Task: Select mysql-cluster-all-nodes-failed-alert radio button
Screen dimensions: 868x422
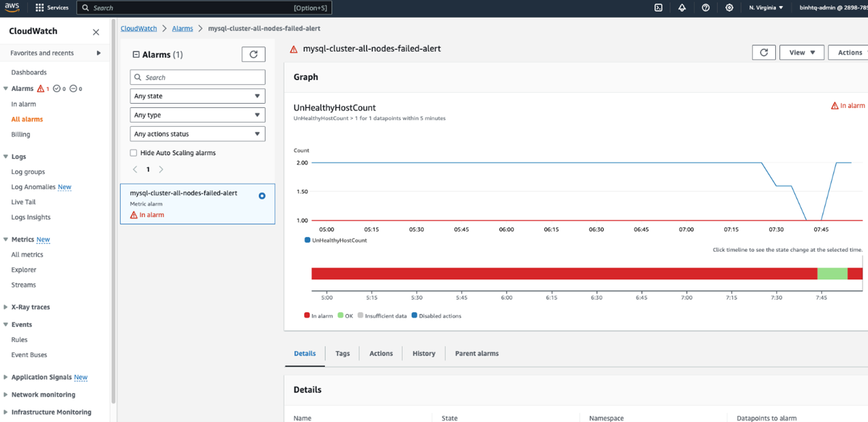Action: coord(262,196)
